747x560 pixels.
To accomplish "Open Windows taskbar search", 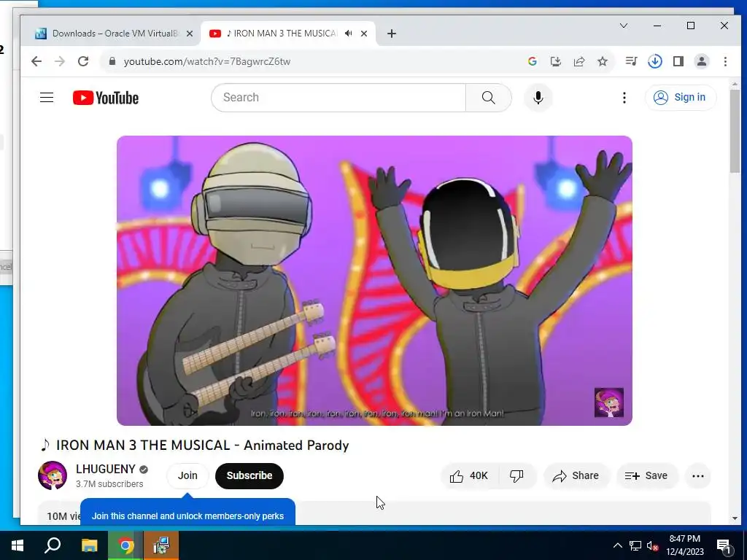I will tap(53, 545).
